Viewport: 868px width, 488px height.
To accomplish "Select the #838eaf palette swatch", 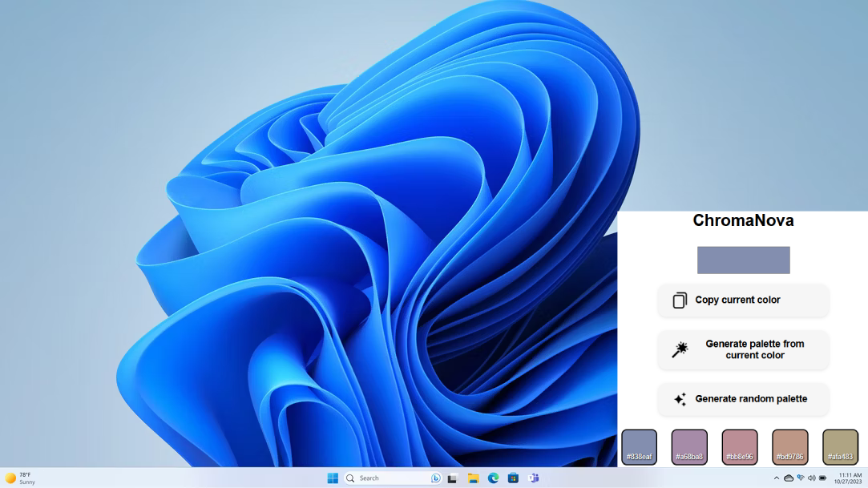I will 639,447.
